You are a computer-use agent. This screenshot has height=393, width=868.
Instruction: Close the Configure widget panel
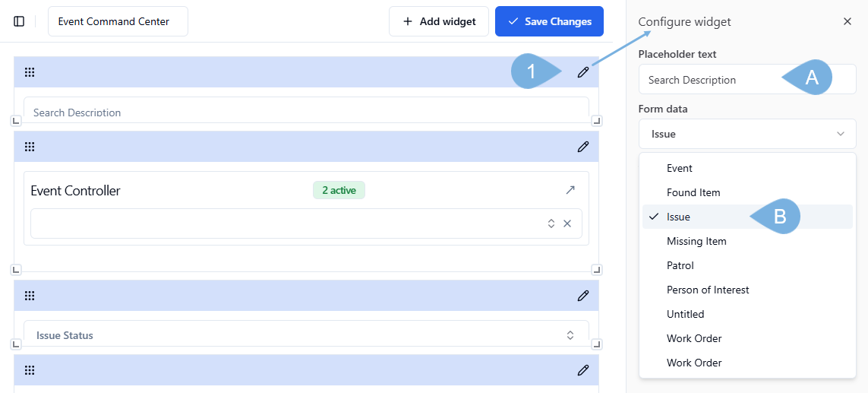[847, 21]
